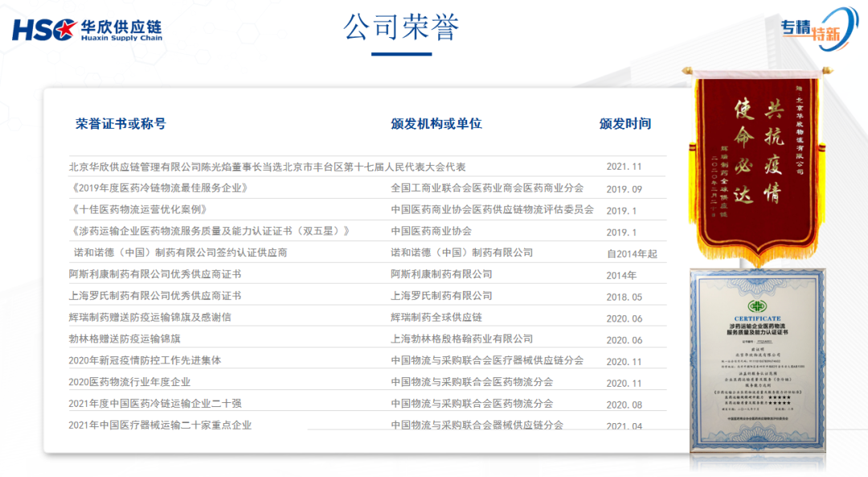868x477 pixels.
Task: Select 2021年中国医疗器械运输二十家重点企业
Action: (160, 426)
